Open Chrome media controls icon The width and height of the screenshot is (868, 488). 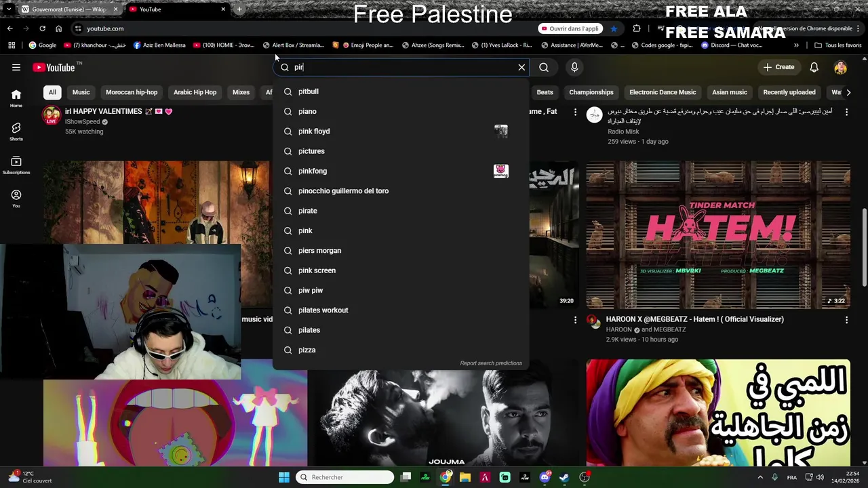point(660,28)
